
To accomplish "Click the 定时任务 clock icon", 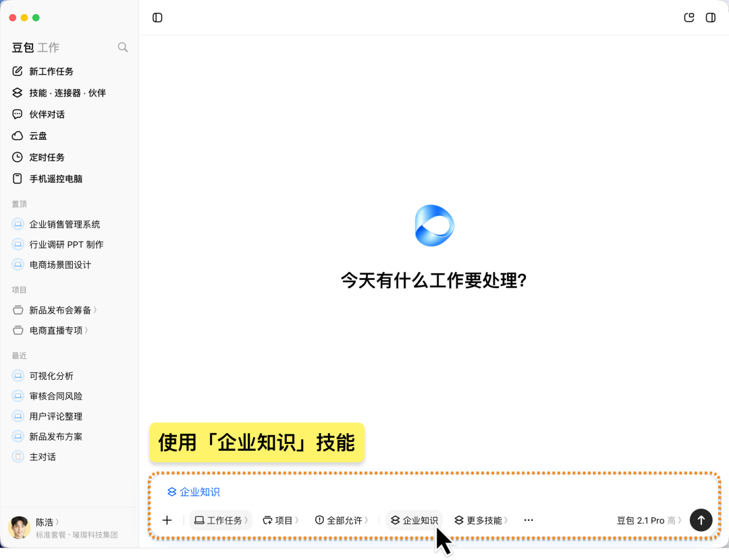I will 17,157.
